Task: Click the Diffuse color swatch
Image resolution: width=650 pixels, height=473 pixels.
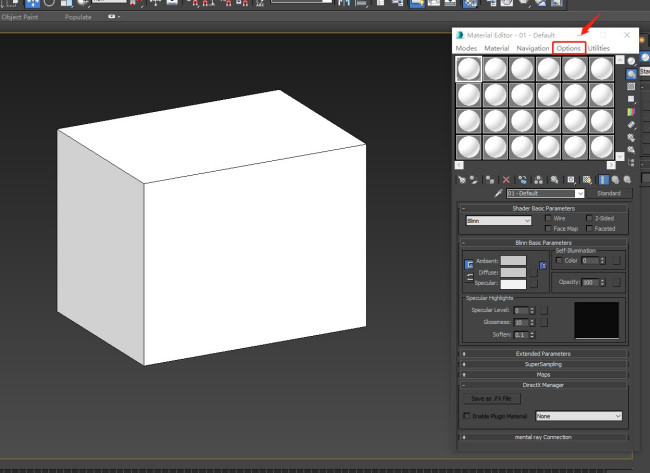Action: click(513, 272)
